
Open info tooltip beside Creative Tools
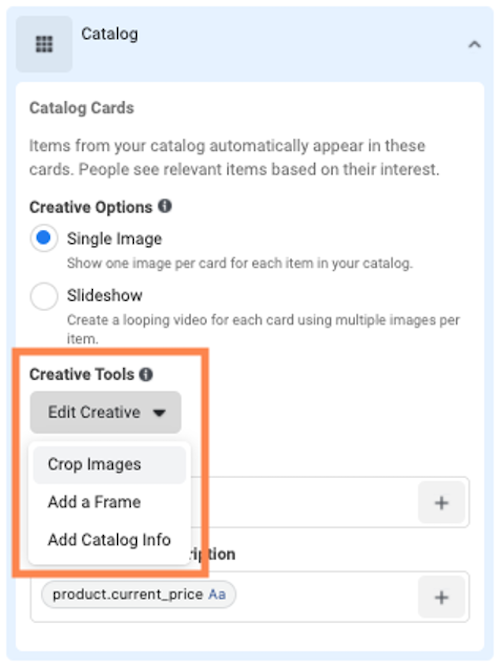tap(146, 374)
